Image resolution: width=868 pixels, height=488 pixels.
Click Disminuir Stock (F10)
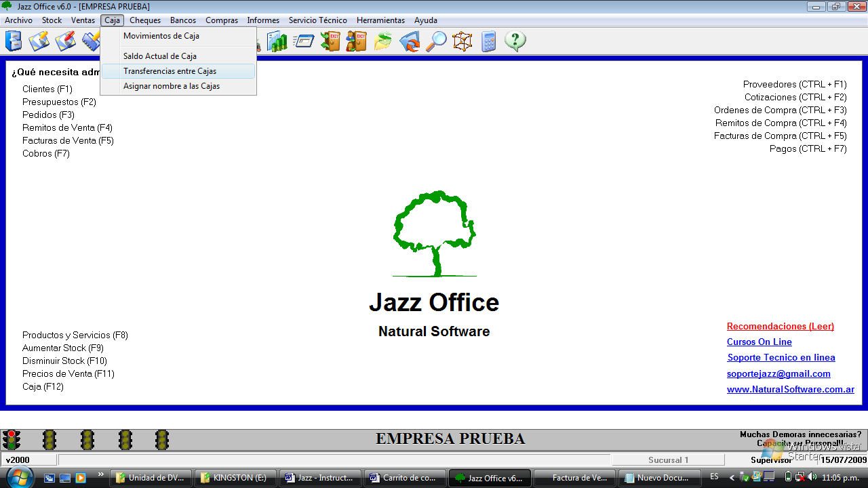coord(64,361)
